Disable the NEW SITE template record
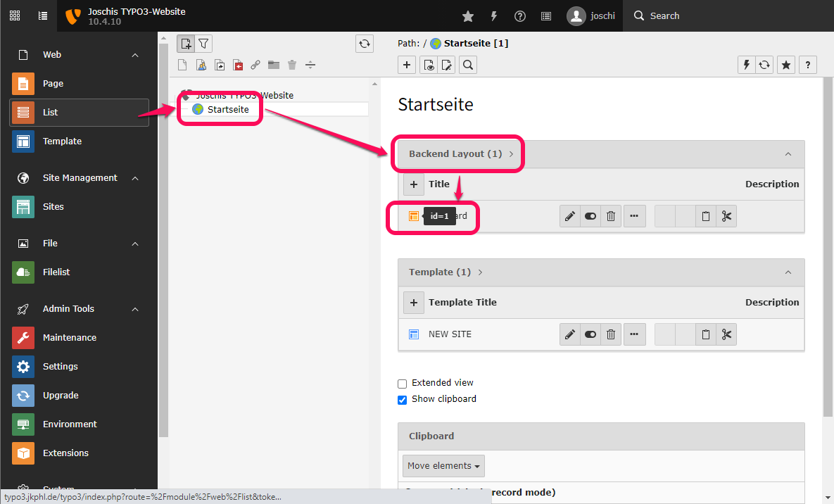834x504 pixels. tap(590, 334)
